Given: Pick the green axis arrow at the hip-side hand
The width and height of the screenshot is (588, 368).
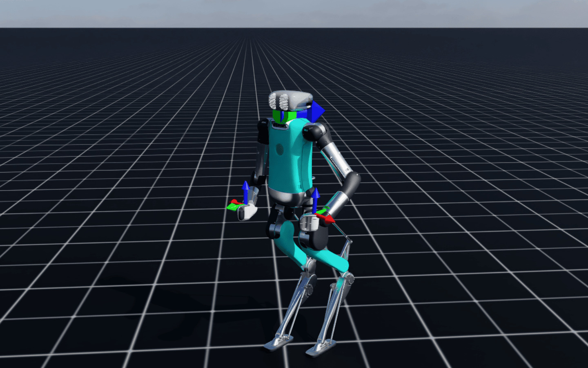Looking at the screenshot, I should [323, 211].
